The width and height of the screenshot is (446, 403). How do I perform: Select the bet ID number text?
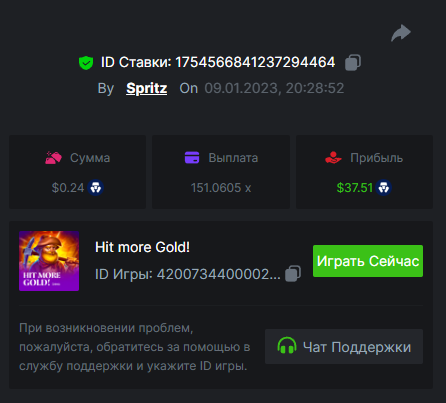point(255,62)
